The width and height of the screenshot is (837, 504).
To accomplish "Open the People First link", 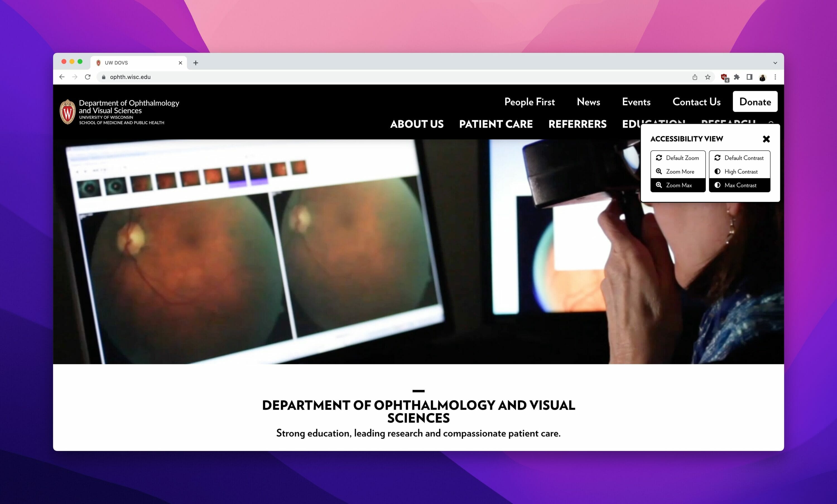I will (x=529, y=102).
